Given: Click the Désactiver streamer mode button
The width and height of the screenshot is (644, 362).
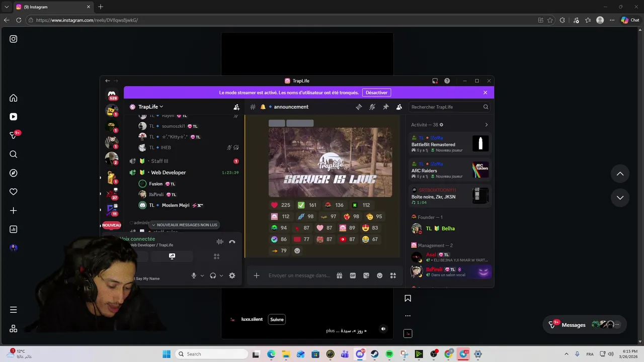Looking at the screenshot, I should coord(376,93).
